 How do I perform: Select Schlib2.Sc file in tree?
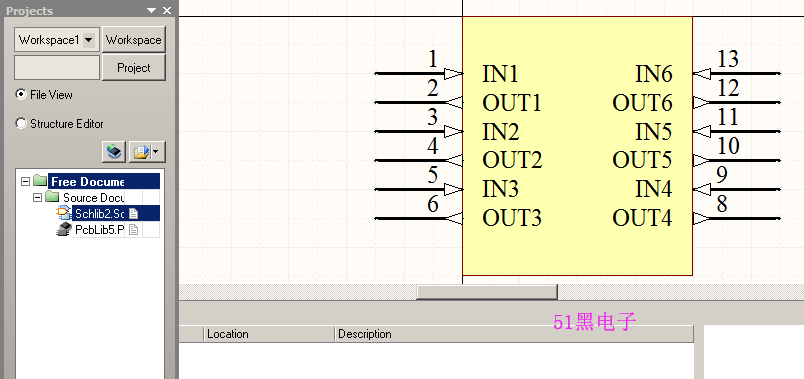(99, 213)
